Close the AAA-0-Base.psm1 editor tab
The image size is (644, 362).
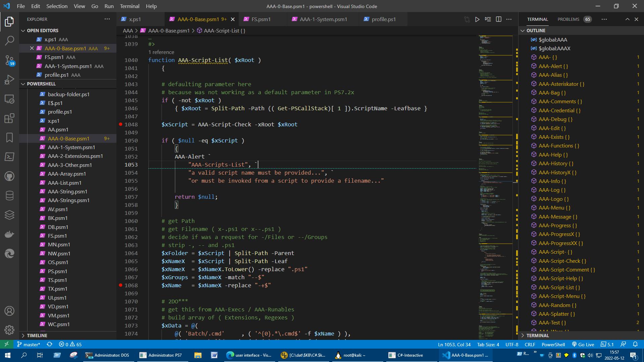coord(233,19)
